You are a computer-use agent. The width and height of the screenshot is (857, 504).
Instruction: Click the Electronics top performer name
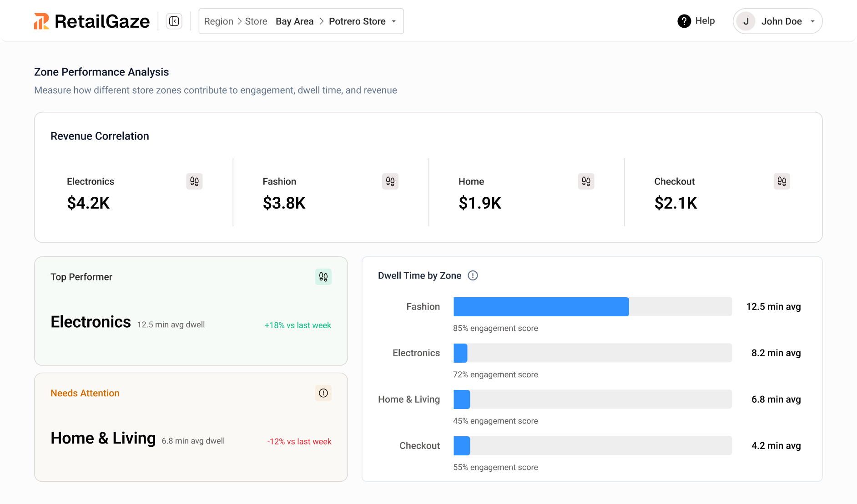pyautogui.click(x=91, y=322)
